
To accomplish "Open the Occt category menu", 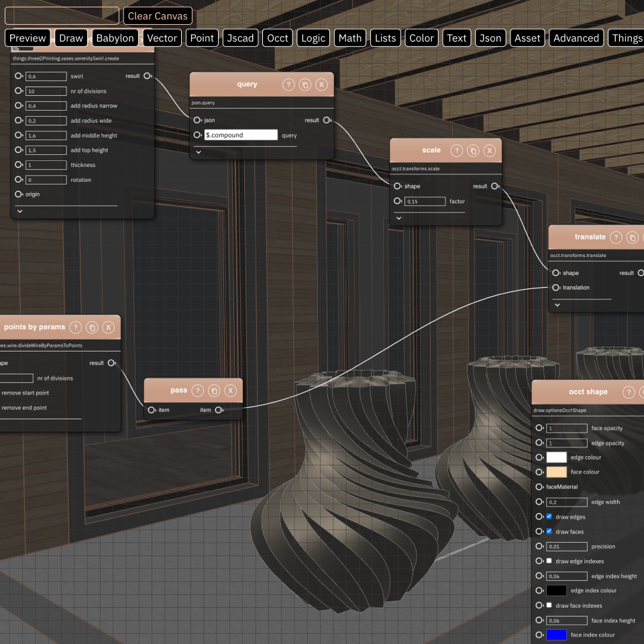I will tap(277, 38).
